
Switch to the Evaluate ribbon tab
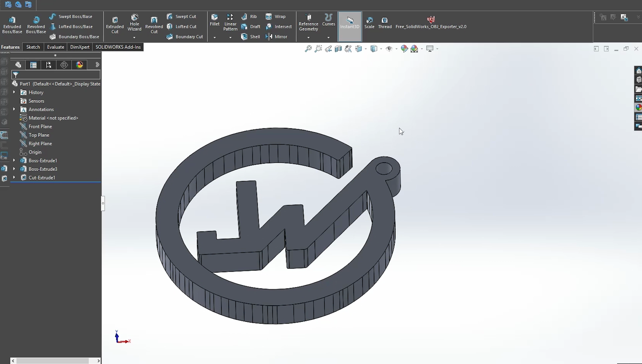click(56, 47)
